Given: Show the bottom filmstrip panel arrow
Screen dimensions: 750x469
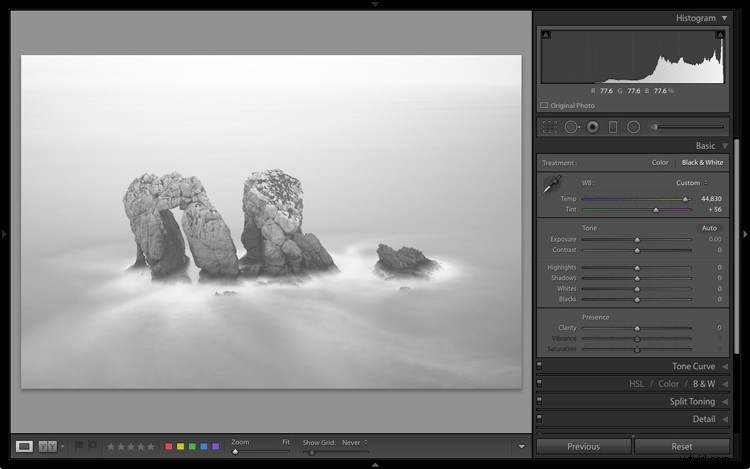Looking at the screenshot, I should click(x=375, y=465).
